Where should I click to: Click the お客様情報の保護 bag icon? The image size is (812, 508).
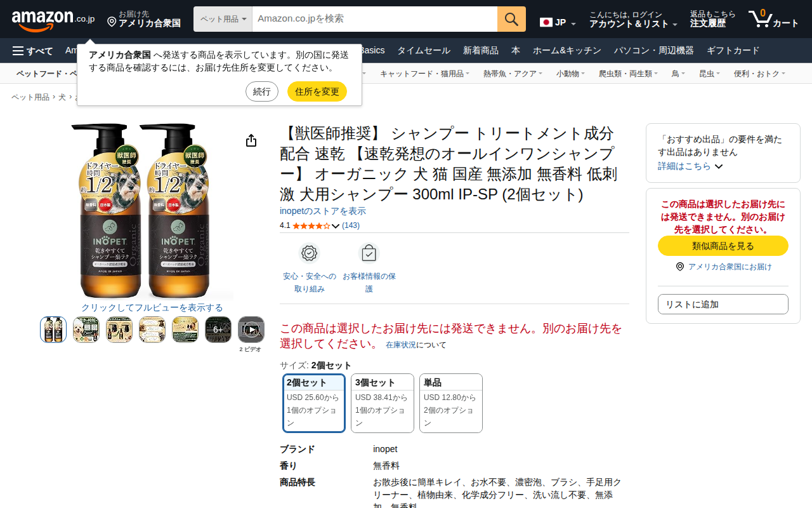click(369, 253)
